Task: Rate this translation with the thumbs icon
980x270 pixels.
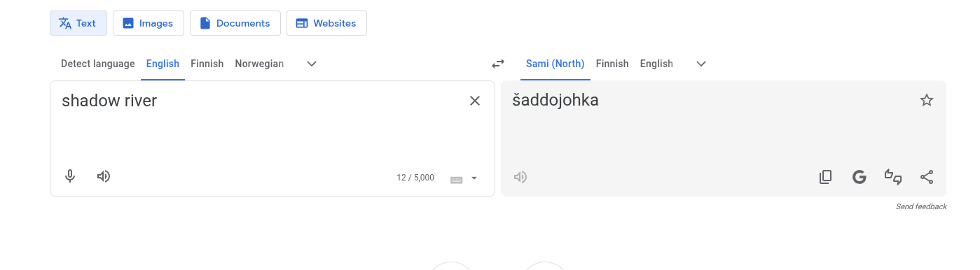Action: [x=893, y=177]
